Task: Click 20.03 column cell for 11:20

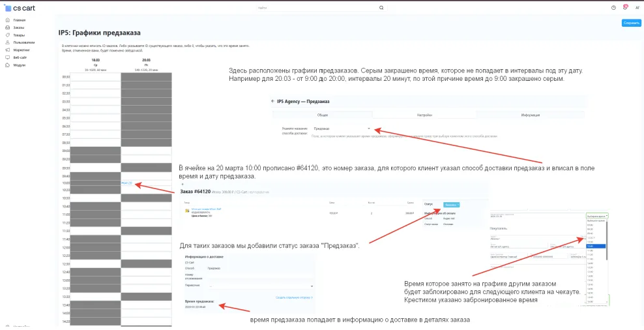Action: tap(146, 223)
